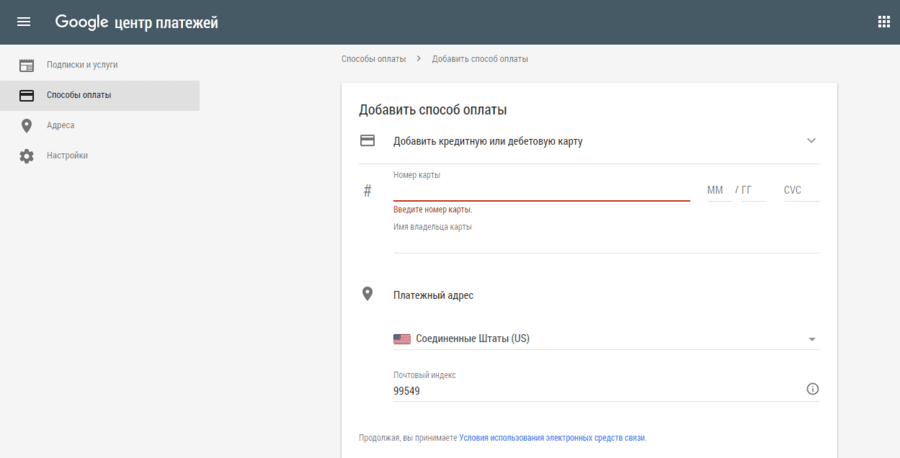
Task: Click the postal code info icon
Action: 812,389
